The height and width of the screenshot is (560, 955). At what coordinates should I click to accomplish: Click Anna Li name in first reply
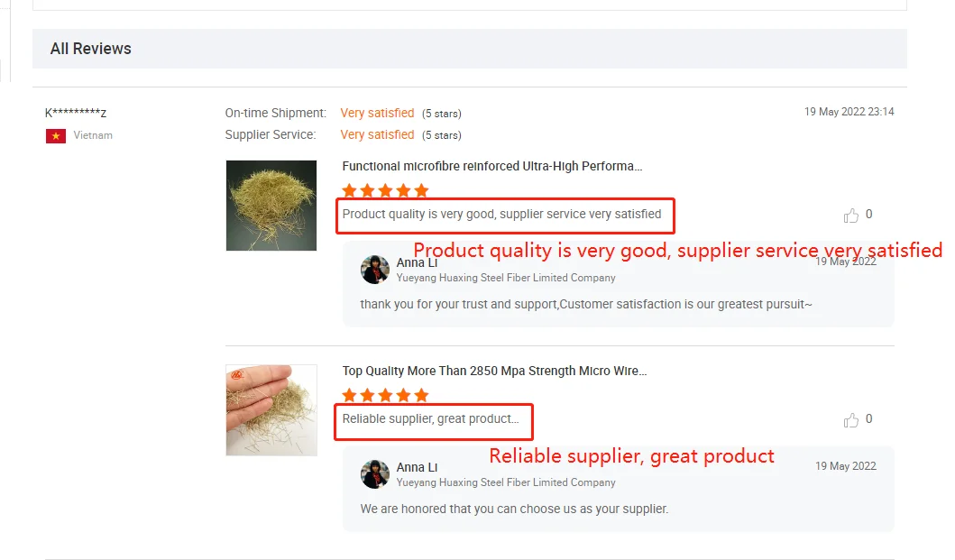pos(417,262)
